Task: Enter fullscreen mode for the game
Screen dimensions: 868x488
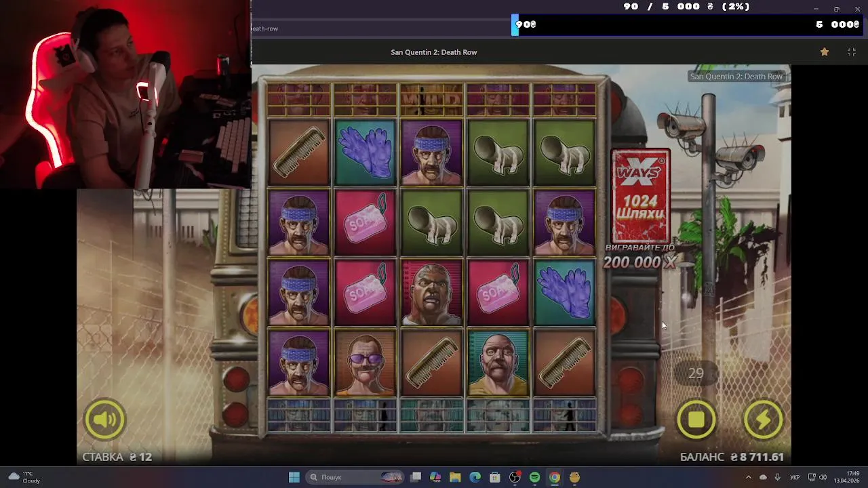Action: tap(852, 52)
